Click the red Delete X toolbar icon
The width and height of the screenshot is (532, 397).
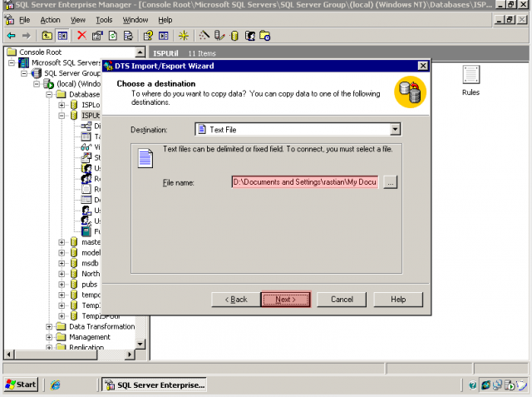pyautogui.click(x=81, y=35)
